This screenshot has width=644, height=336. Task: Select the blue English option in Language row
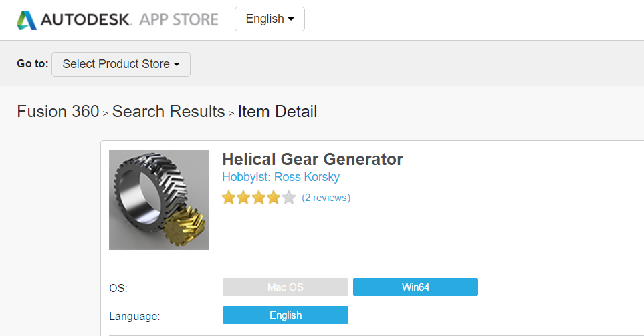click(x=286, y=315)
